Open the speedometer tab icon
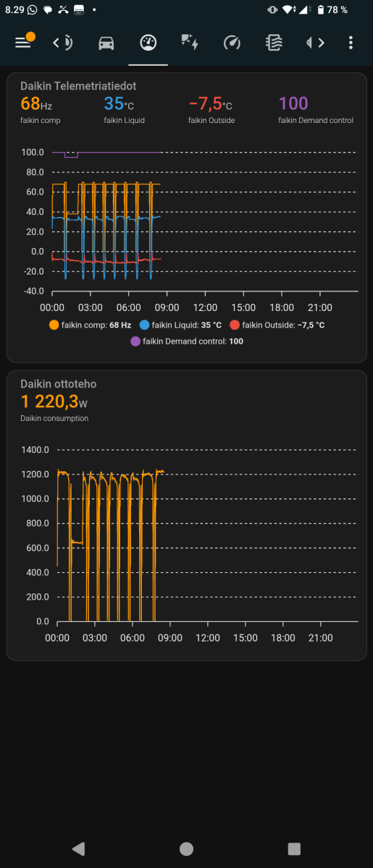 click(232, 43)
